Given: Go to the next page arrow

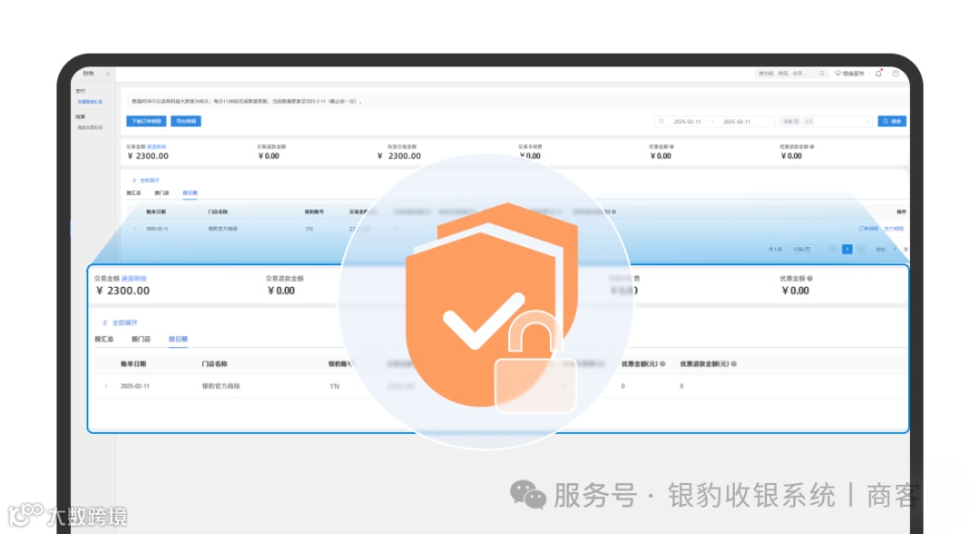Looking at the screenshot, I should pos(861,250).
